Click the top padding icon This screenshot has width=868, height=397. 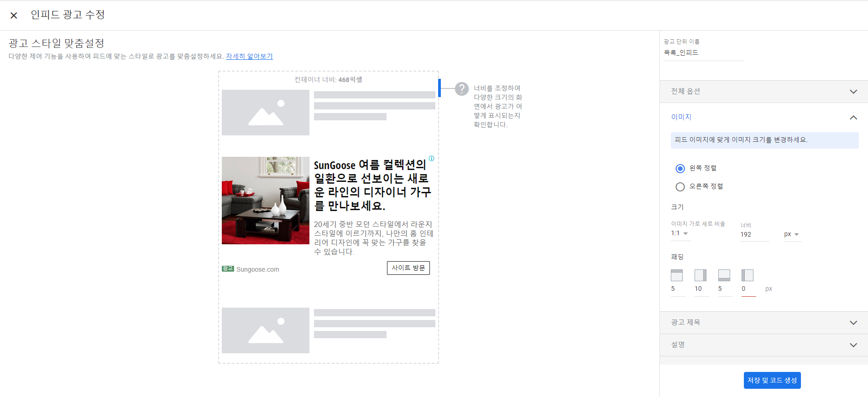tap(677, 275)
